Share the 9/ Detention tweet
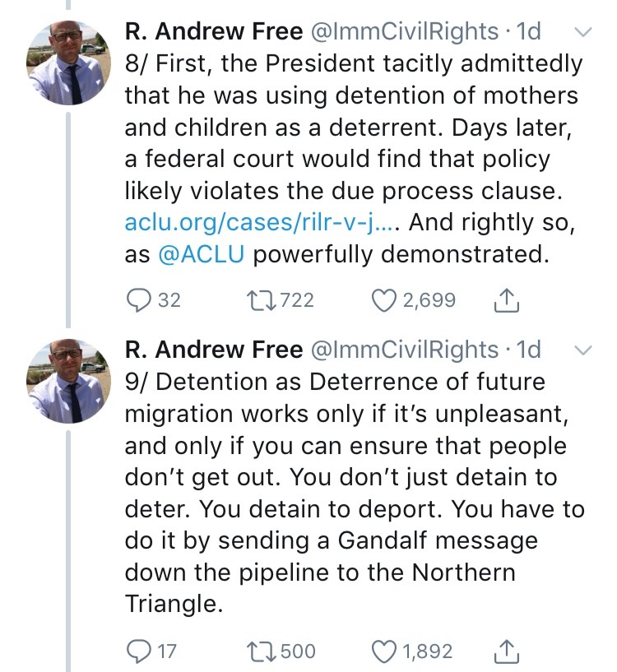Viewport: 617px width, 672px height. click(x=503, y=651)
